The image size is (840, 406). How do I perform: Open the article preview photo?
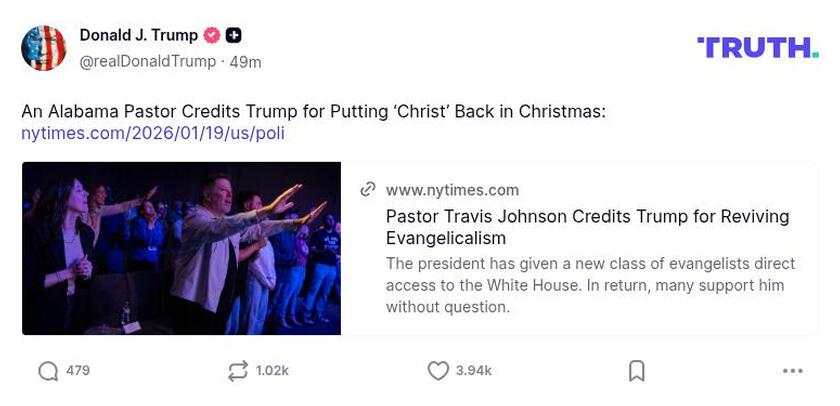[181, 248]
